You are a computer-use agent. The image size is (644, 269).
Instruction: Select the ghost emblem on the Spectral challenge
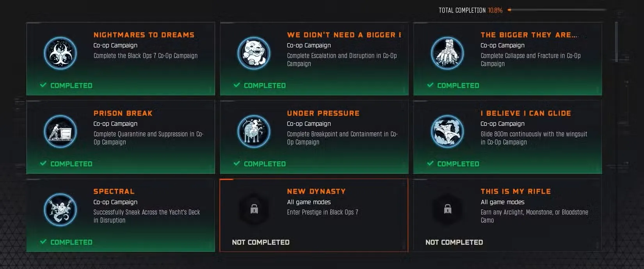60,210
